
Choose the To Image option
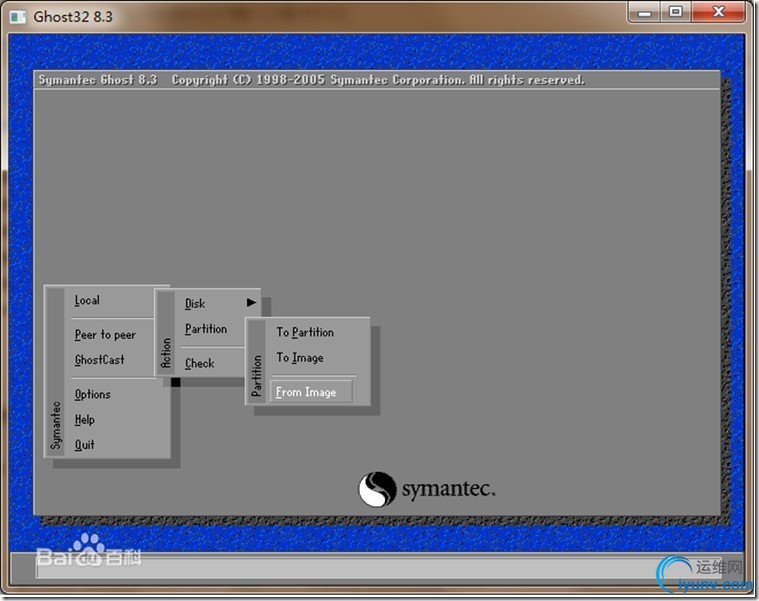(300, 358)
